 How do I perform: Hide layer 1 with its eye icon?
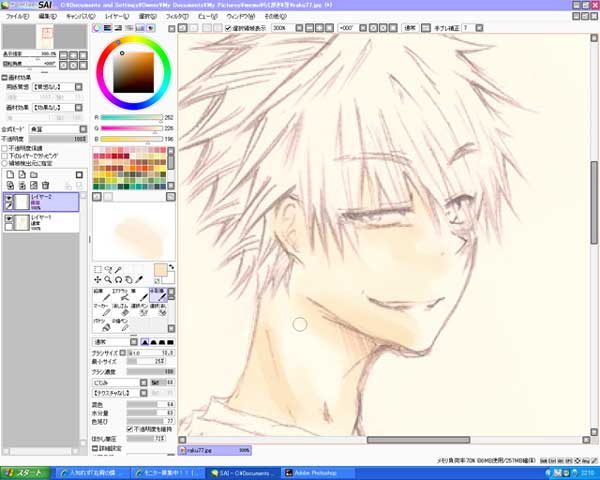pos(8,219)
